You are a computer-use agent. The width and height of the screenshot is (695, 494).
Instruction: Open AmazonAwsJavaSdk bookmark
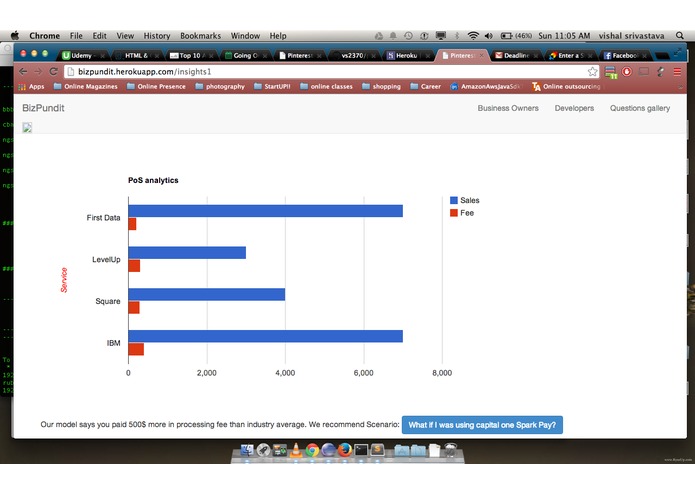click(486, 86)
